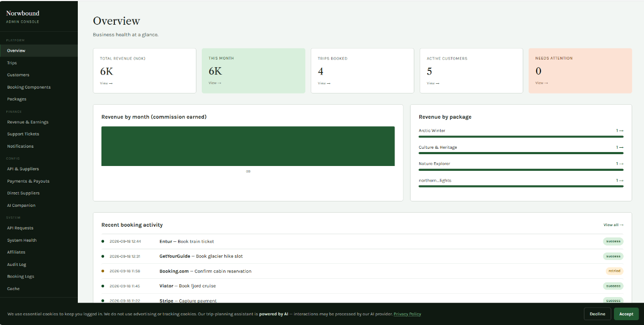Decline the cookie notice
Image resolution: width=644 pixels, height=325 pixels.
point(597,314)
